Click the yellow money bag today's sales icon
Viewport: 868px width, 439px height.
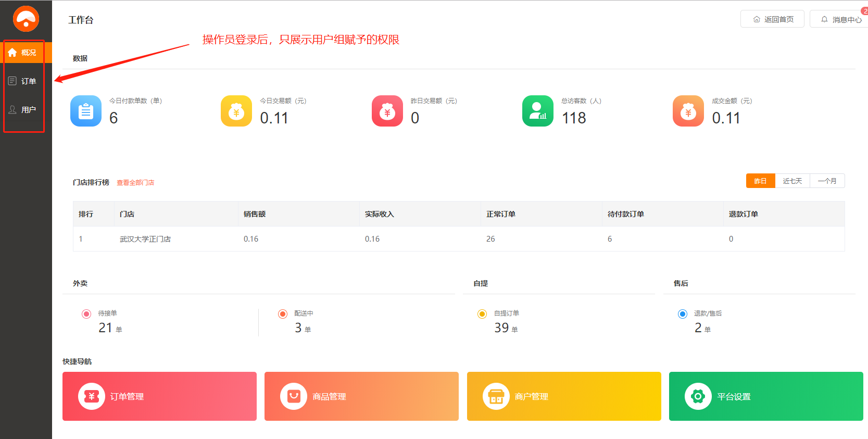pos(236,111)
